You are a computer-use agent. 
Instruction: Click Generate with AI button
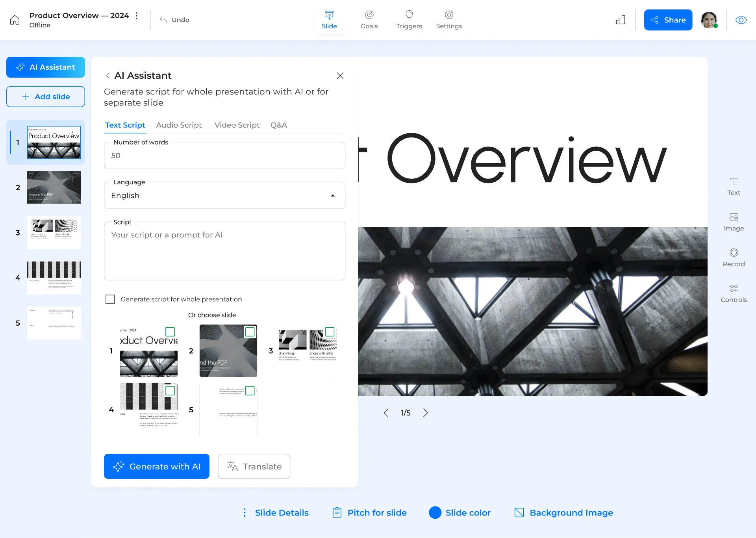tap(157, 466)
